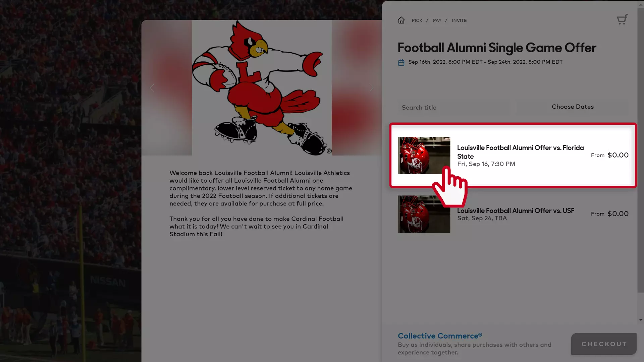The image size is (644, 362).
Task: Open the home icon in breadcrumb
Action: (x=401, y=20)
